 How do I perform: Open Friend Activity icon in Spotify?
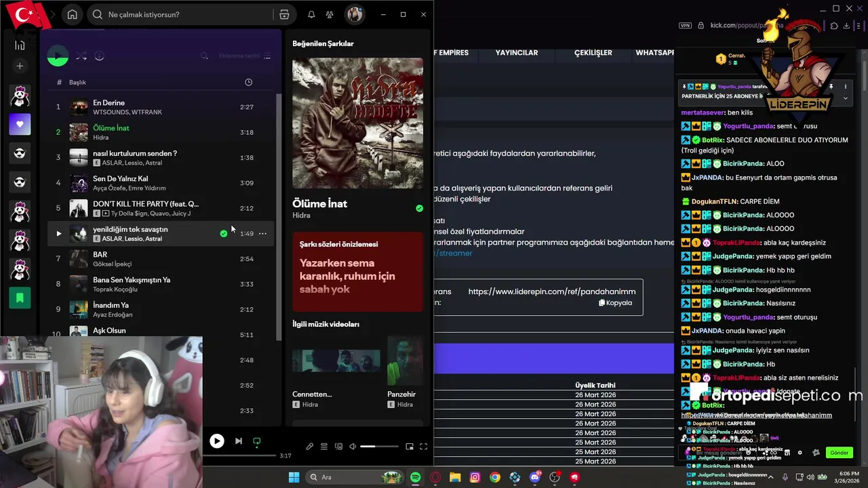pyautogui.click(x=330, y=14)
